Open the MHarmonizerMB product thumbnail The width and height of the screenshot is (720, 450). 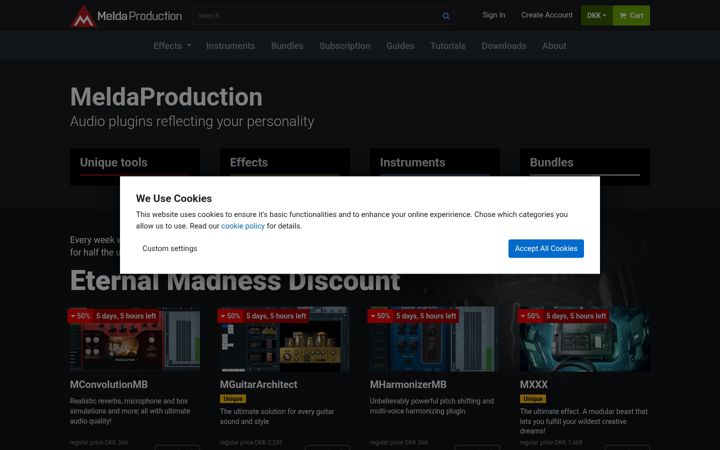click(435, 339)
